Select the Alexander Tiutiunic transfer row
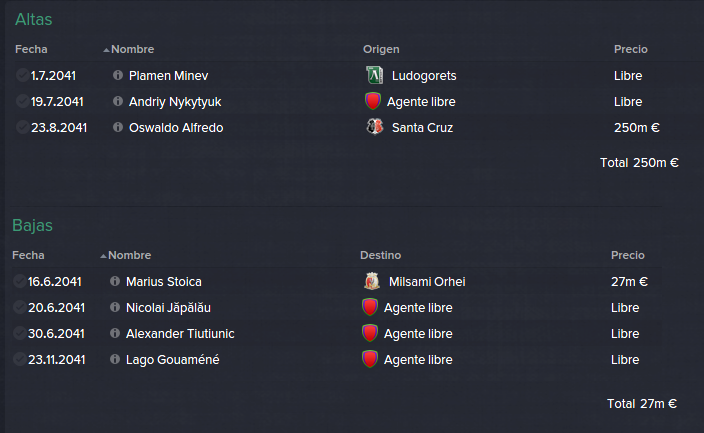 click(x=337, y=333)
